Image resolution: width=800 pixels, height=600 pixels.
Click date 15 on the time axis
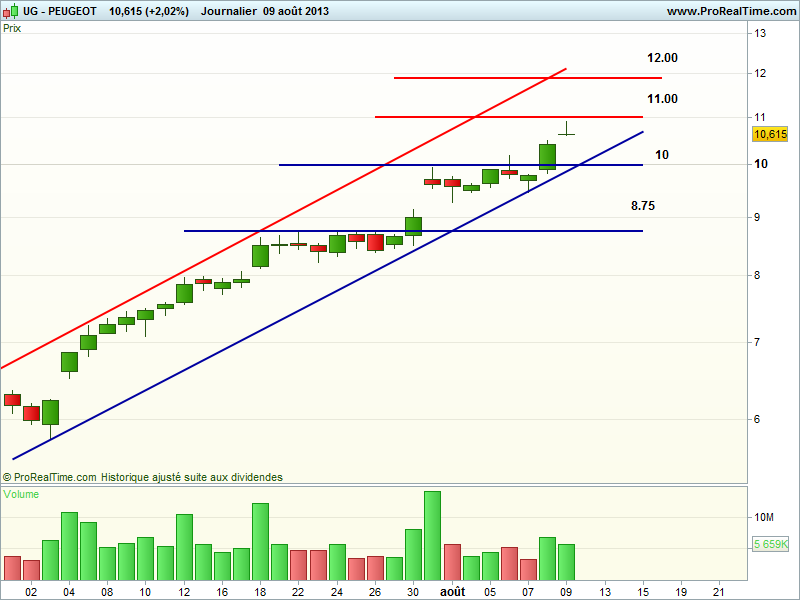click(x=643, y=592)
